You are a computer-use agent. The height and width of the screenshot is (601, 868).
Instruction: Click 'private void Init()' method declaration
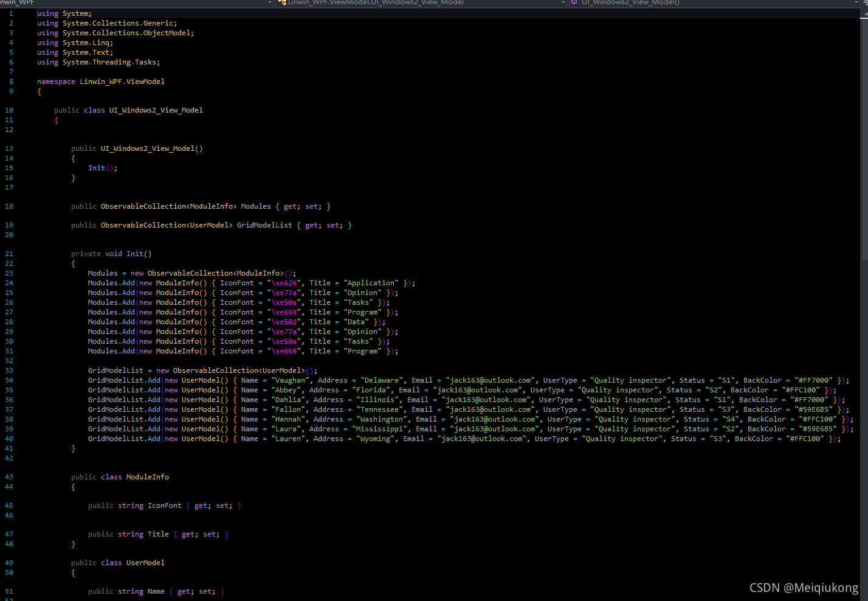[111, 254]
